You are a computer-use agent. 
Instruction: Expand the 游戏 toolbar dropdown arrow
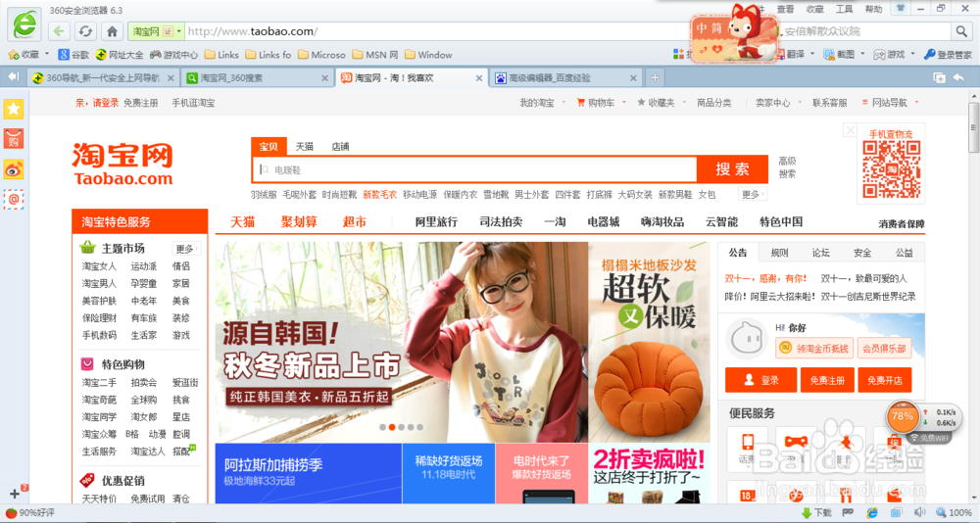coord(912,55)
